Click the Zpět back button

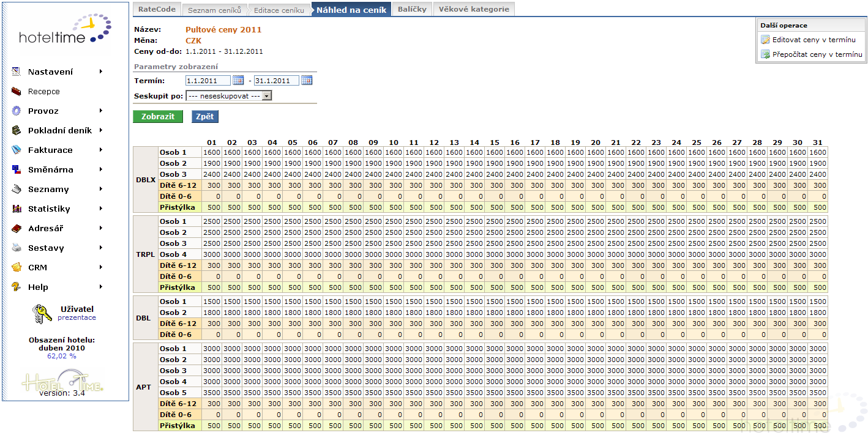click(204, 116)
